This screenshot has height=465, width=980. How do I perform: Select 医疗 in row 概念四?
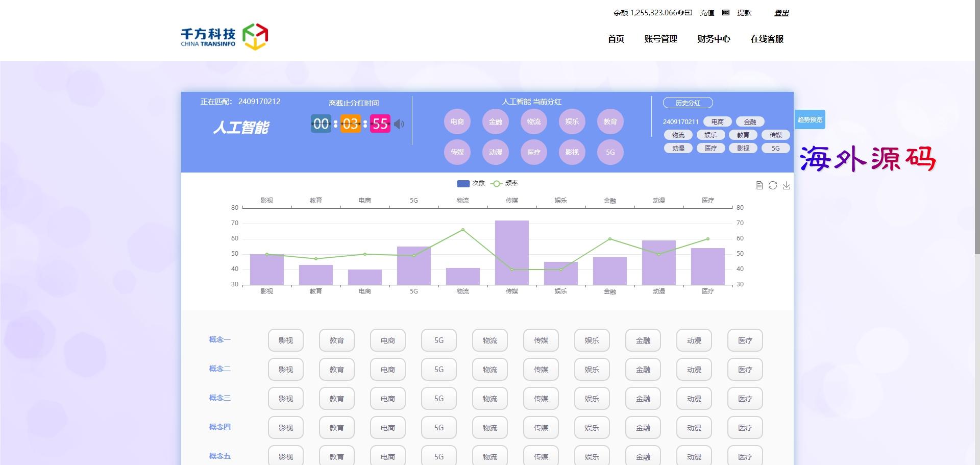pos(745,428)
